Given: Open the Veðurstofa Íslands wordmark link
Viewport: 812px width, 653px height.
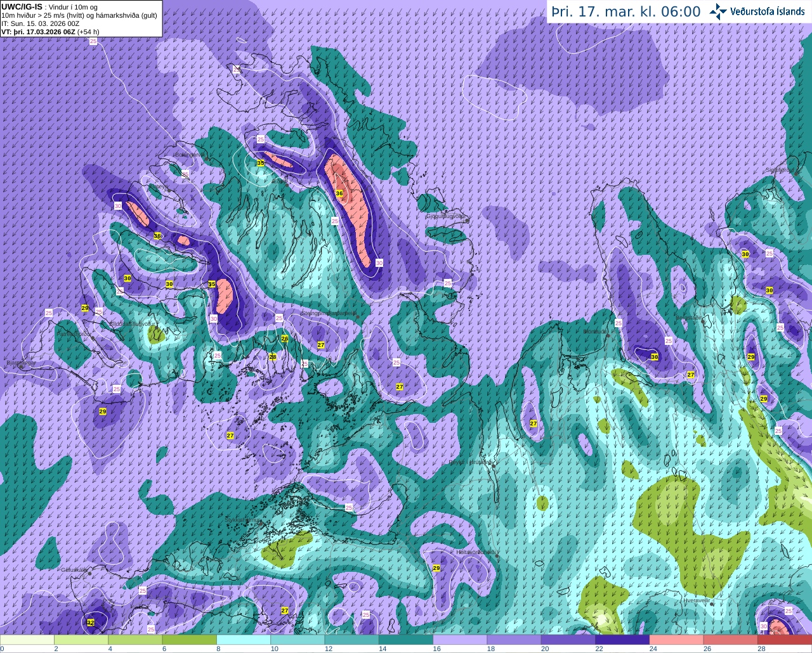Looking at the screenshot, I should tap(768, 11).
